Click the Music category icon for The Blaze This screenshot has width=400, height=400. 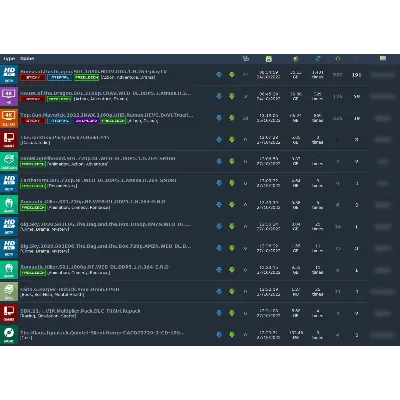coord(9,335)
